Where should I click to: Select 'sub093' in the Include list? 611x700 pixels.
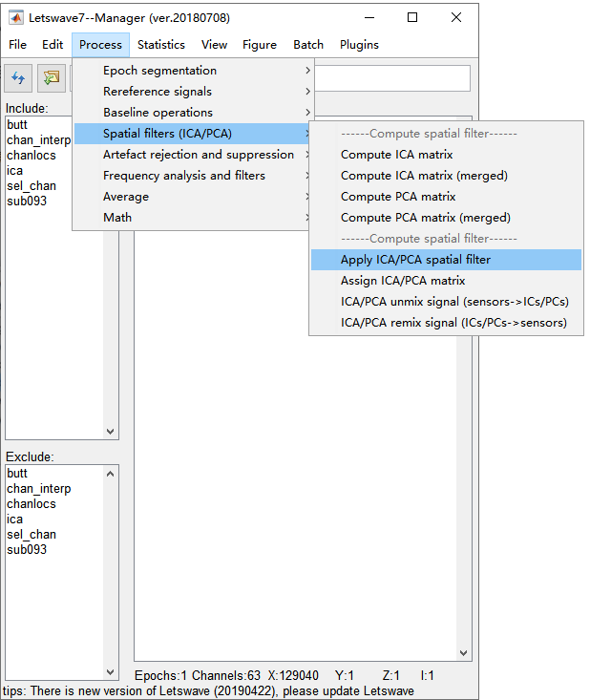coord(27,201)
